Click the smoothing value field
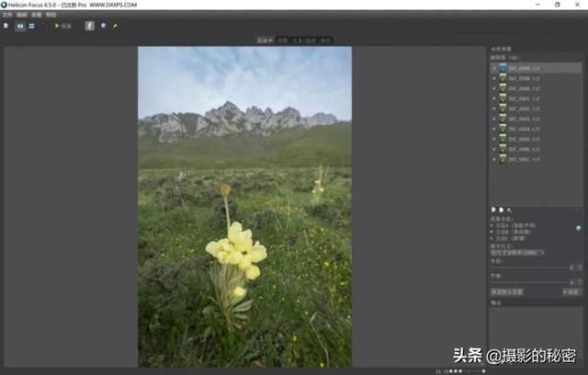 575,282
